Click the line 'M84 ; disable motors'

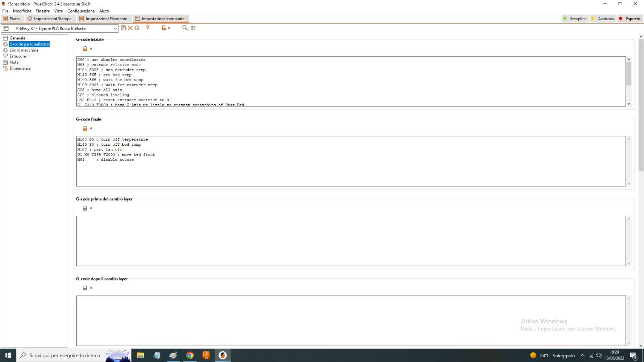(106, 160)
